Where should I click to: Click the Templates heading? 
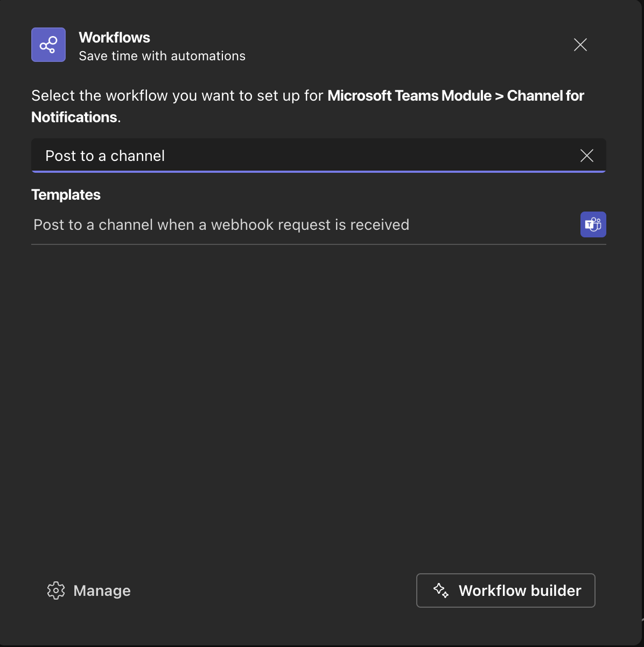pos(66,195)
